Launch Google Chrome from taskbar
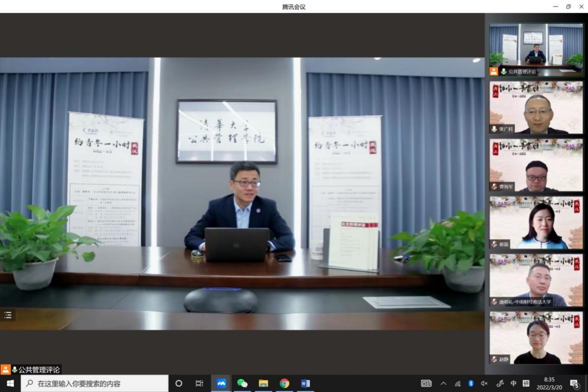588x392 pixels. coord(285,383)
